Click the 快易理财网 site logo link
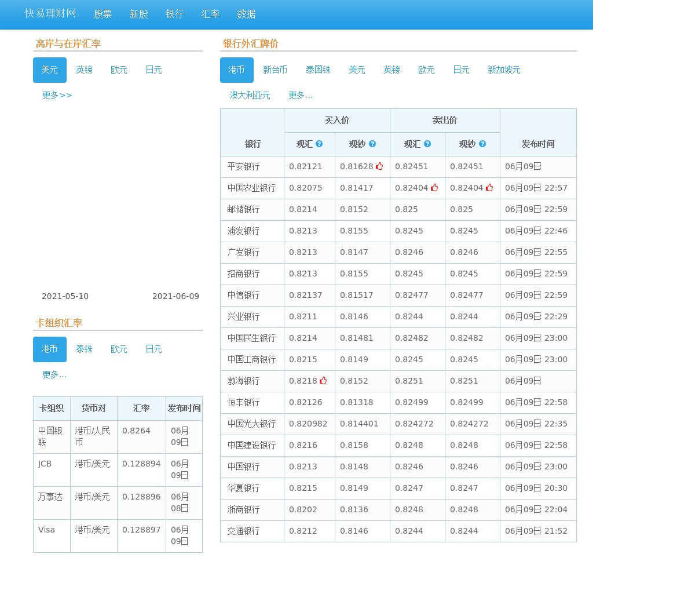This screenshot has width=695, height=616. coord(50,13)
